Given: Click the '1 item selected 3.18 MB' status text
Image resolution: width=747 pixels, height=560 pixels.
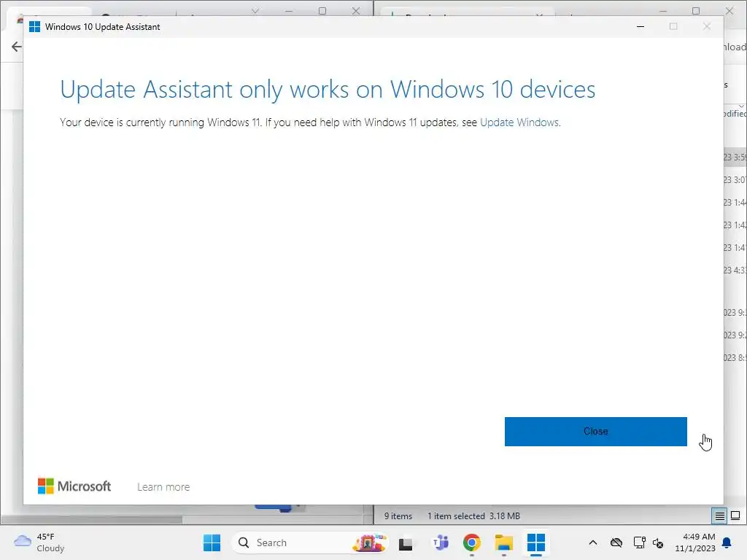Looking at the screenshot, I should (473, 516).
